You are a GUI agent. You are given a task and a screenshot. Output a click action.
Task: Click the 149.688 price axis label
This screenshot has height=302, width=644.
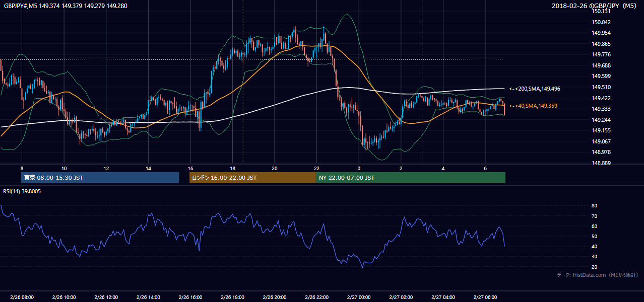click(602, 65)
